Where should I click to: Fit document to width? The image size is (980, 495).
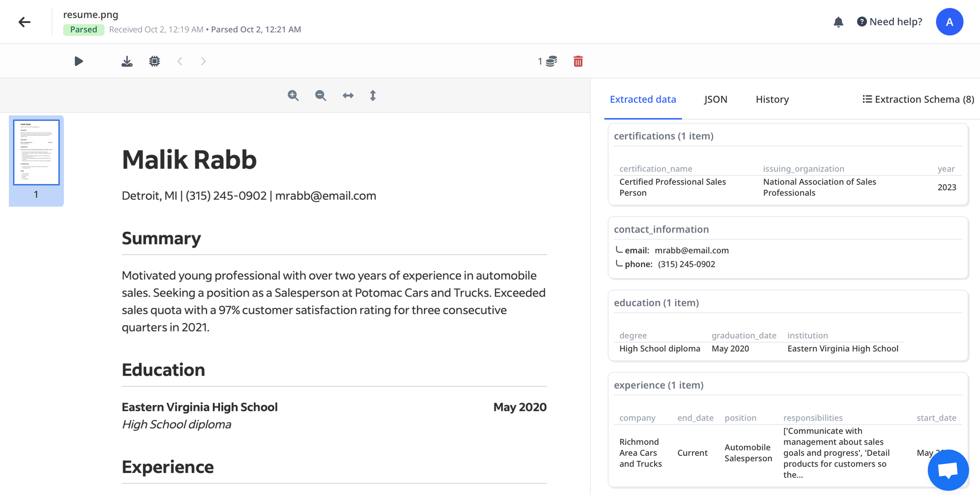pos(348,95)
